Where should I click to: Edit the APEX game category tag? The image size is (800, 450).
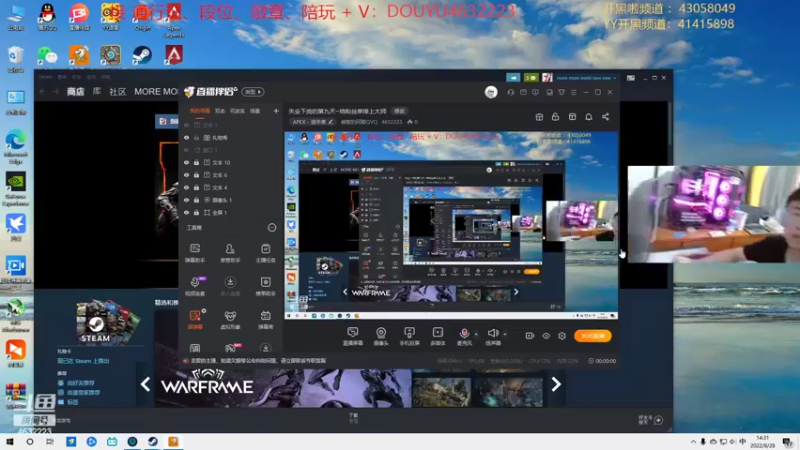[312, 122]
